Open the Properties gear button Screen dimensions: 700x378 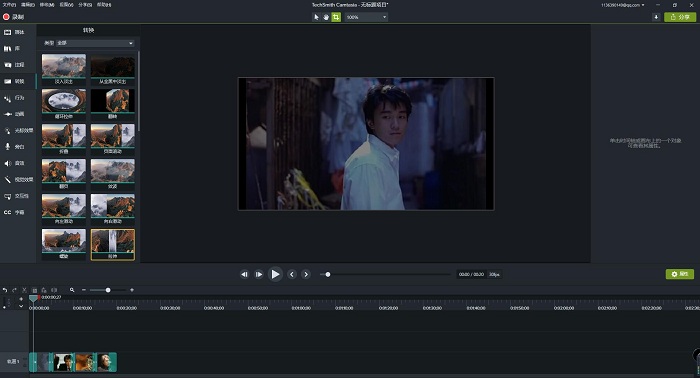pos(680,274)
